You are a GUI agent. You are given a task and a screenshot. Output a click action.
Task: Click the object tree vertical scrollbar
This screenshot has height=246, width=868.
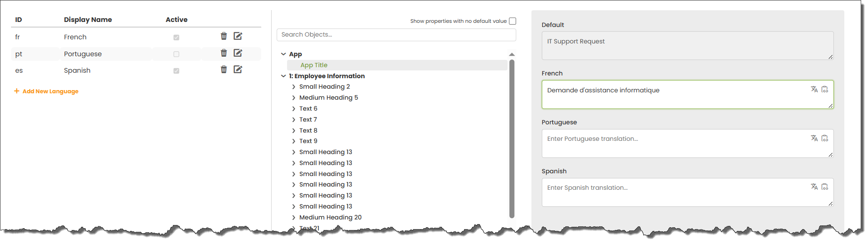coord(512,137)
